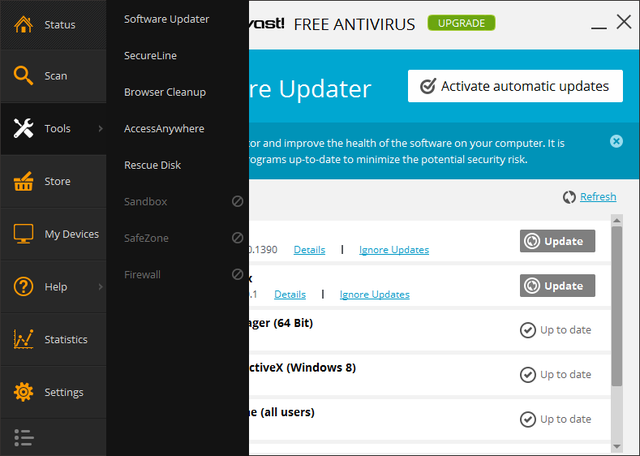
Task: Click ctiveX (Windows 8) entry name
Action: (302, 368)
